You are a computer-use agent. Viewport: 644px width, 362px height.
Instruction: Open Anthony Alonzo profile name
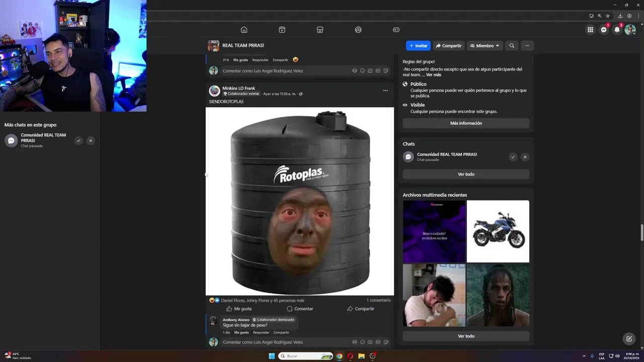click(x=236, y=320)
